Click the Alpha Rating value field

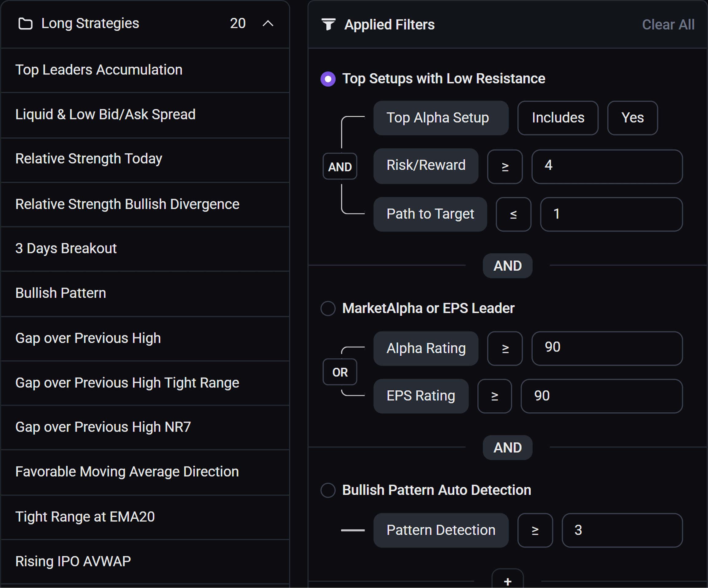tap(607, 348)
